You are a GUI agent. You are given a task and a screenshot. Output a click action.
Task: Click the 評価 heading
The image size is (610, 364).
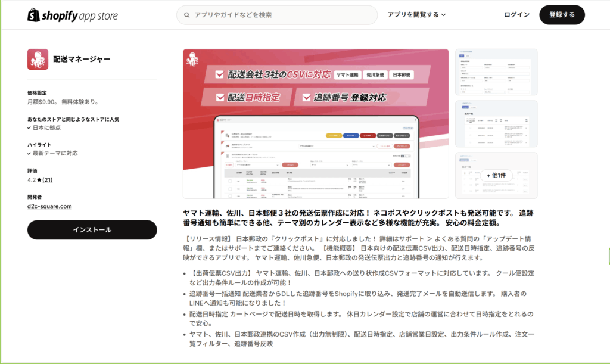pos(32,170)
